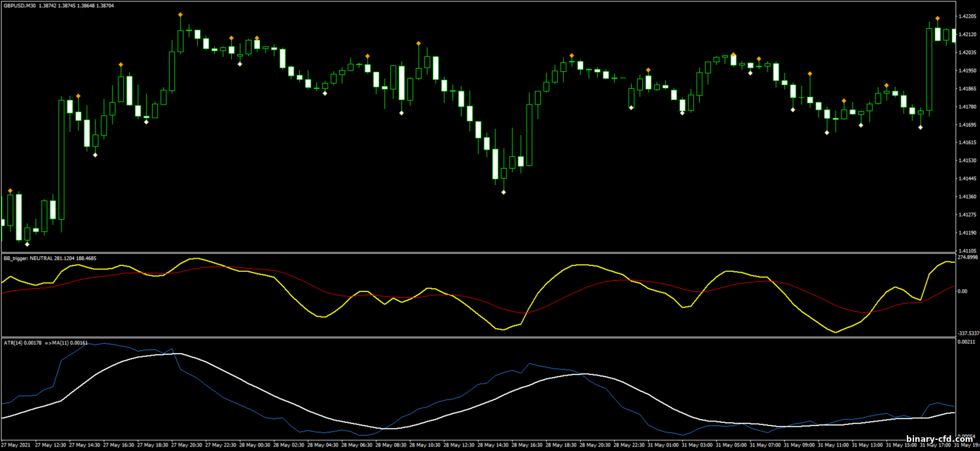Click the 27 May 16:30 time label
The width and height of the screenshot is (980, 451).
click(x=118, y=445)
